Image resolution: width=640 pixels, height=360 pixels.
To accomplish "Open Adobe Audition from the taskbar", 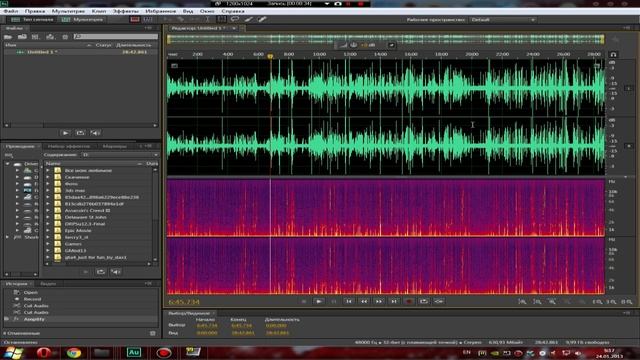I will 133,353.
